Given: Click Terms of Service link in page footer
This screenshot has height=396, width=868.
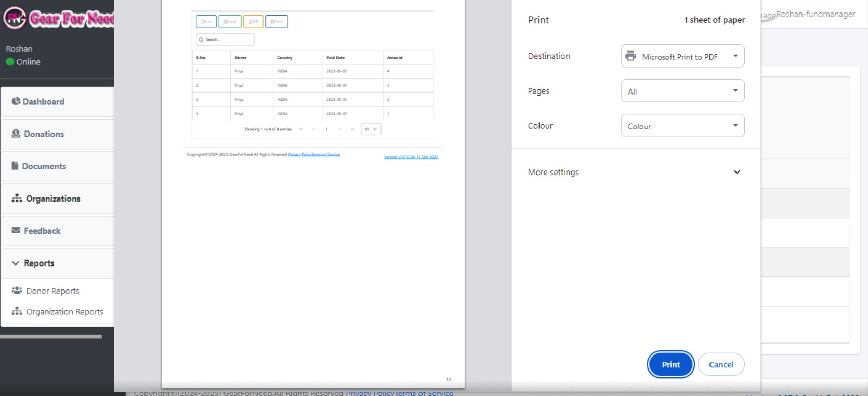Looking at the screenshot, I should (424, 393).
